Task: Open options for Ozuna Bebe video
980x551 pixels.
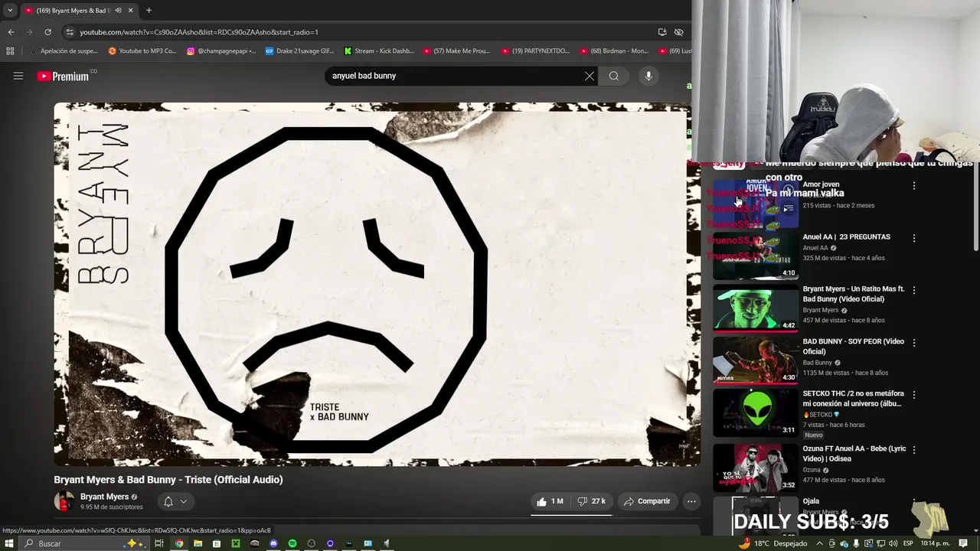Action: tap(913, 450)
